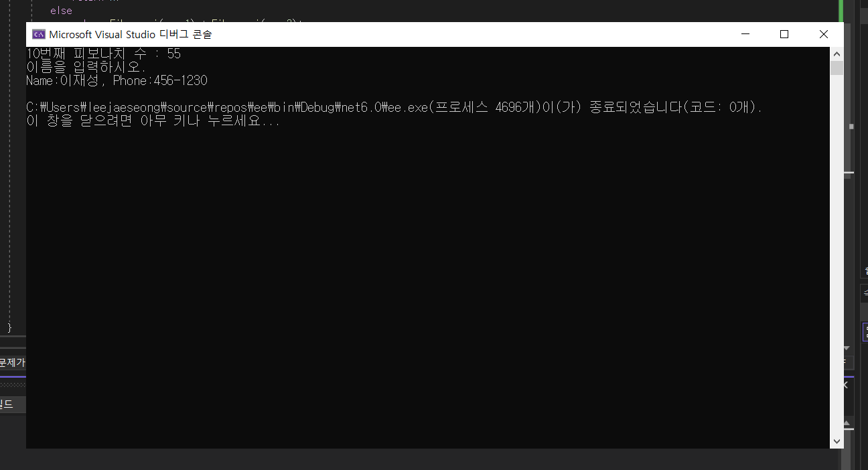
Task: Minimize the debug console window
Action: coord(745,34)
